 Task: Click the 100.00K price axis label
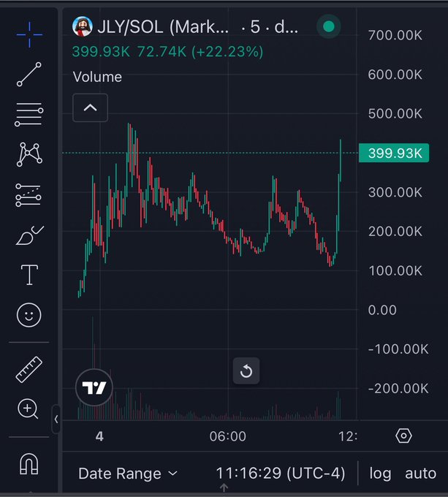pos(395,271)
